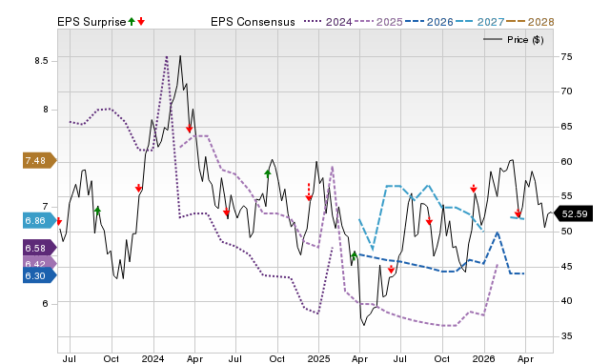This screenshot has height=364, width=610.
Task: Click the dark purple 6.58 estimate tag
Action: pos(40,248)
